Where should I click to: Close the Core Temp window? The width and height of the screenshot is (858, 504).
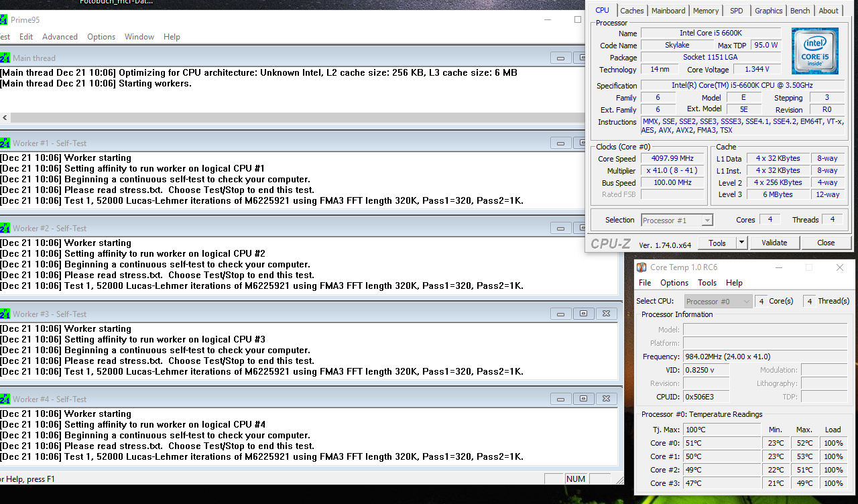pos(840,267)
